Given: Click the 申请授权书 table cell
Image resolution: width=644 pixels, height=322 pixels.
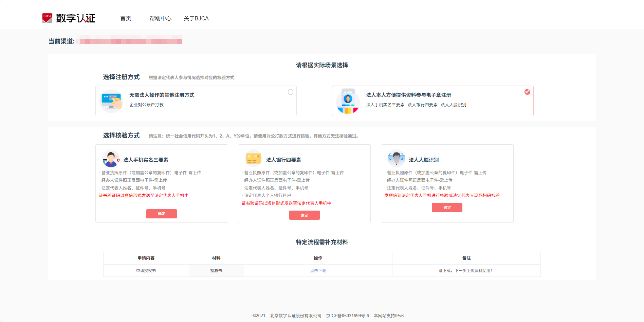Looking at the screenshot, I should (x=146, y=271).
